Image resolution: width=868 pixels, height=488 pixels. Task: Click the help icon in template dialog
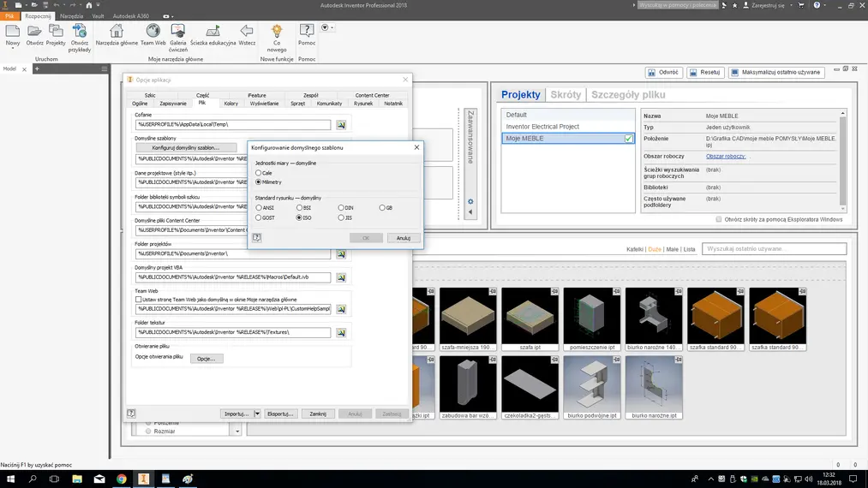pyautogui.click(x=256, y=238)
